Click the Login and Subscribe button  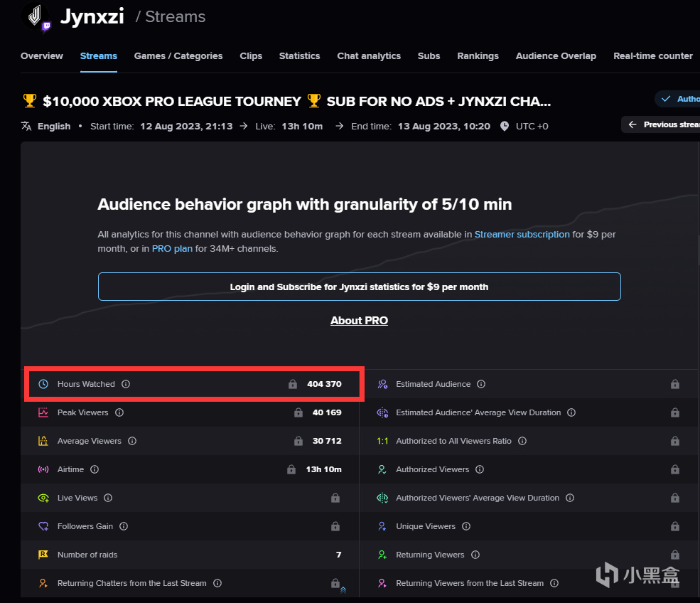359,287
